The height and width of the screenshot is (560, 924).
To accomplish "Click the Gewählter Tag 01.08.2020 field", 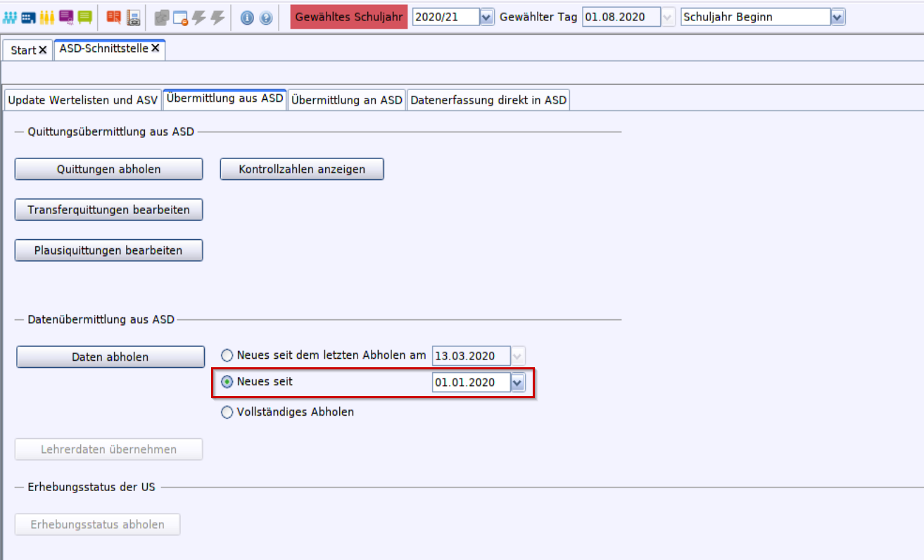I will point(622,18).
